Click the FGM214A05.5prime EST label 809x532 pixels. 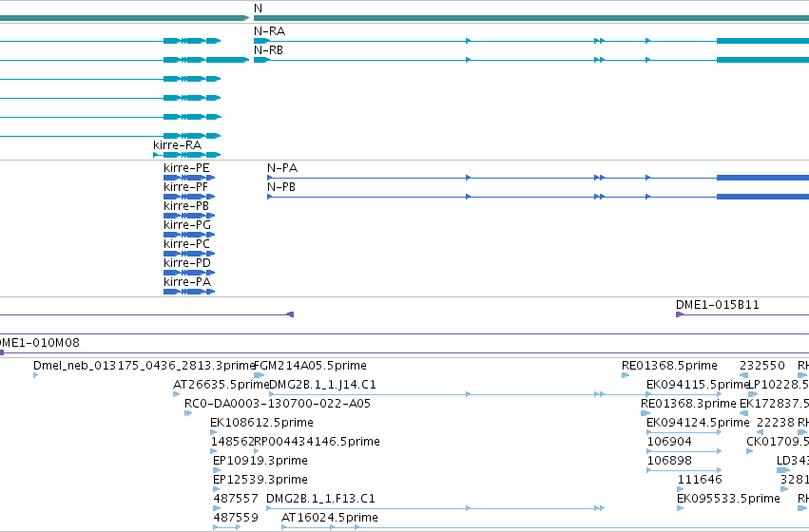[310, 366]
